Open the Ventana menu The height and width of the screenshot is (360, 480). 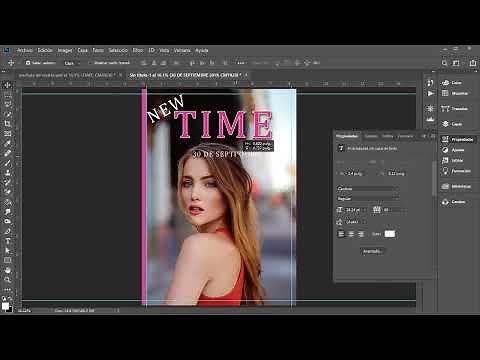pyautogui.click(x=182, y=50)
